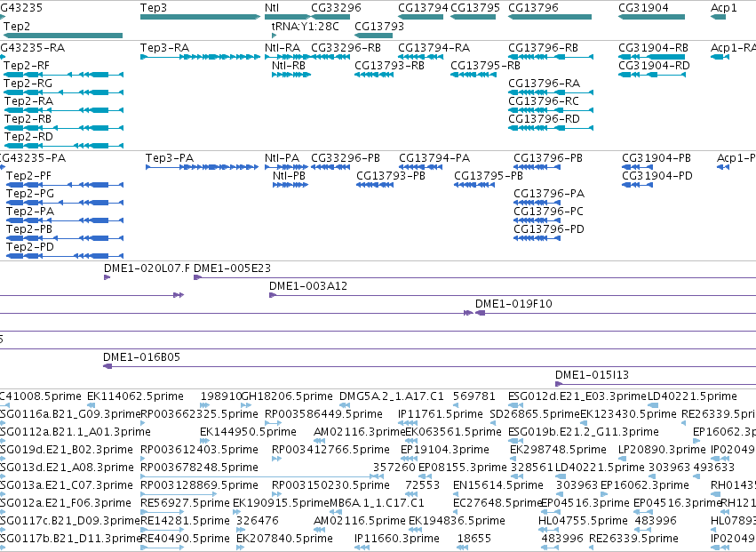Select transcript label CG13795-RB

[x=486, y=66]
